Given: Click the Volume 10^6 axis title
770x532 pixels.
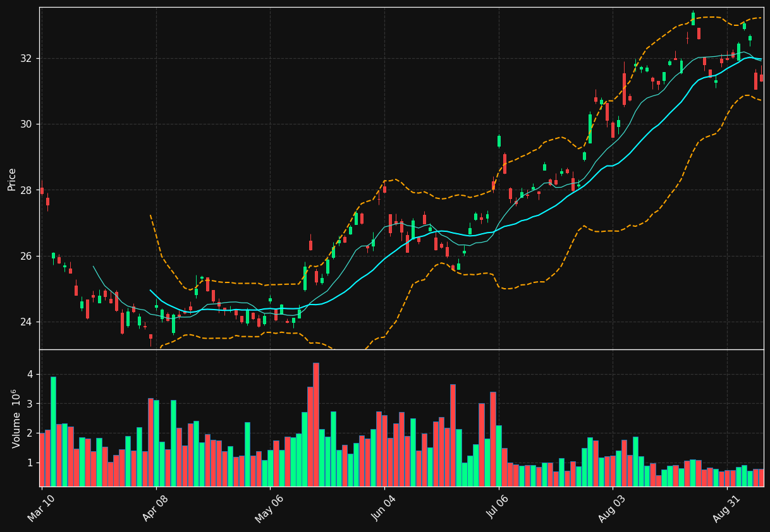Looking at the screenshot, I should [16, 418].
